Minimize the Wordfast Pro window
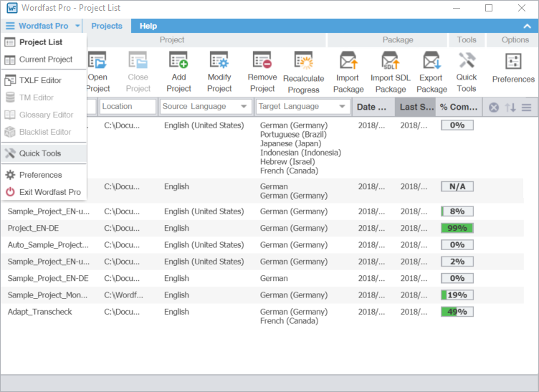 (x=457, y=8)
